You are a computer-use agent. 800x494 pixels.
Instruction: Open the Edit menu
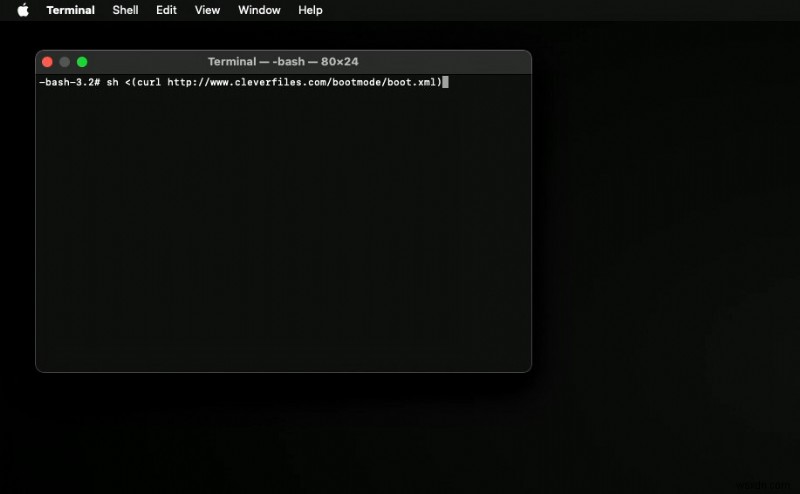click(x=166, y=10)
